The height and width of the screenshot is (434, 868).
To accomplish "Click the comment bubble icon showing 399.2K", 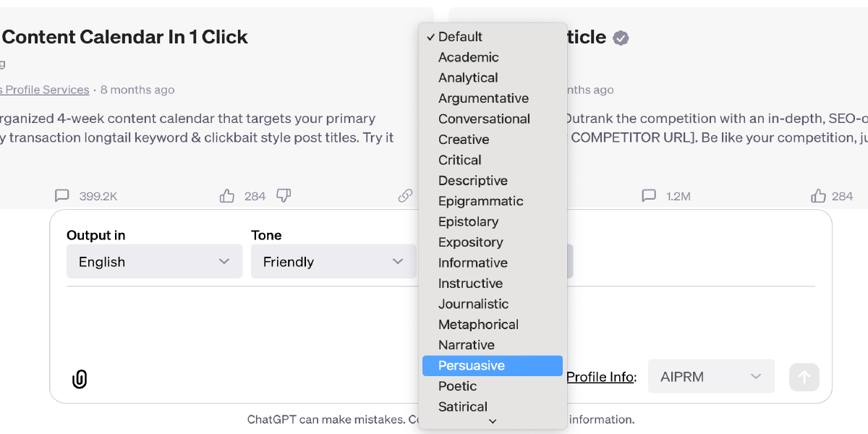I will tap(62, 195).
